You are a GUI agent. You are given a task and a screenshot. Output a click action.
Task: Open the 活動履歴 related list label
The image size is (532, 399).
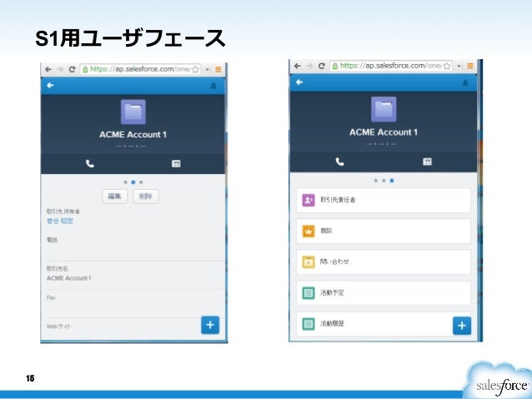tap(332, 323)
